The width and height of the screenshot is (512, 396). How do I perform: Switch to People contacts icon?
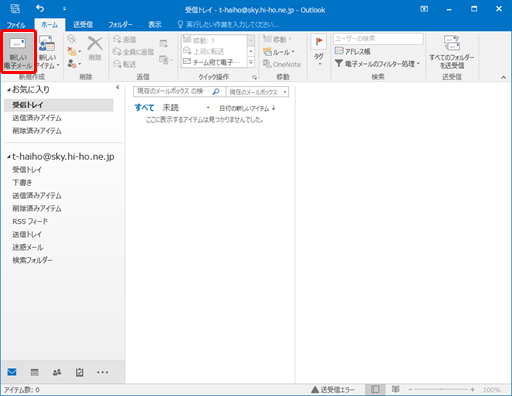point(57,372)
